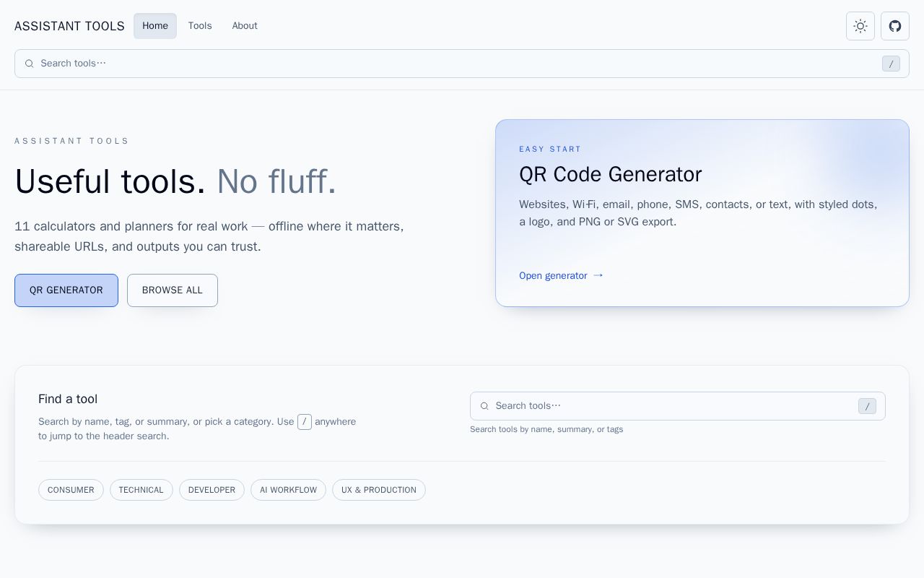
Task: Click the slash key hint in description
Action: point(305,422)
